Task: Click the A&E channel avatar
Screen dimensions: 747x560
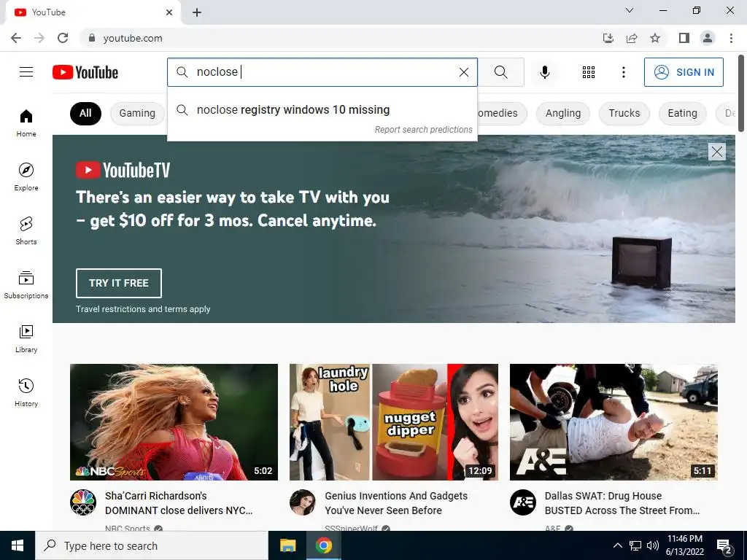Action: (522, 502)
